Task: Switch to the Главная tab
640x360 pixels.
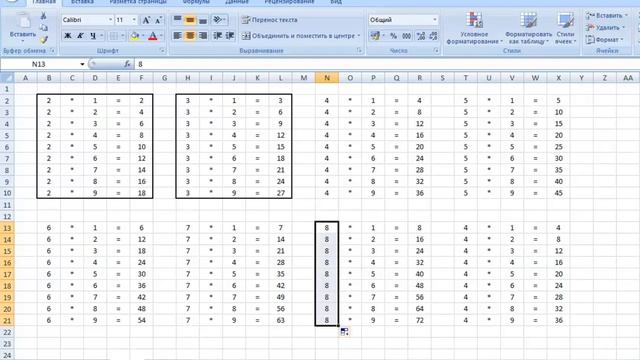Action: coord(44,2)
